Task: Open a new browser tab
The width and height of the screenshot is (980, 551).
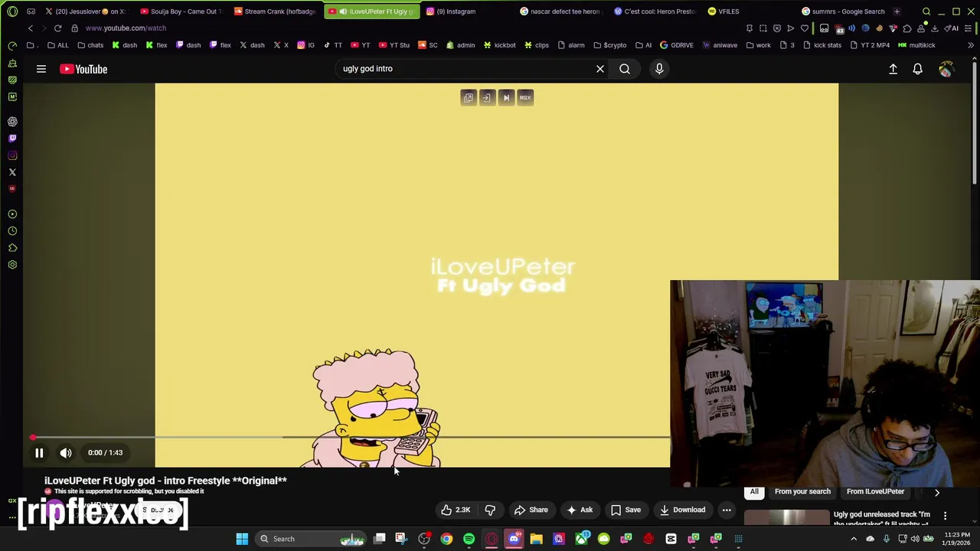Action: pyautogui.click(x=897, y=11)
